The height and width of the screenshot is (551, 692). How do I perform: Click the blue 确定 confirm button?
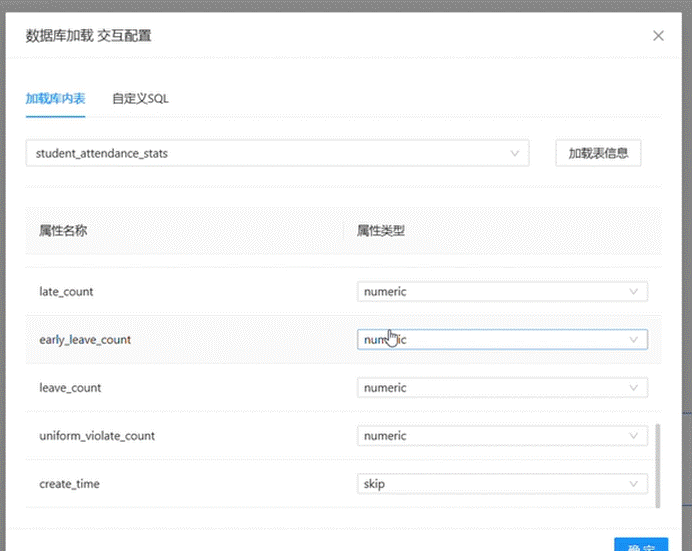click(x=641, y=545)
